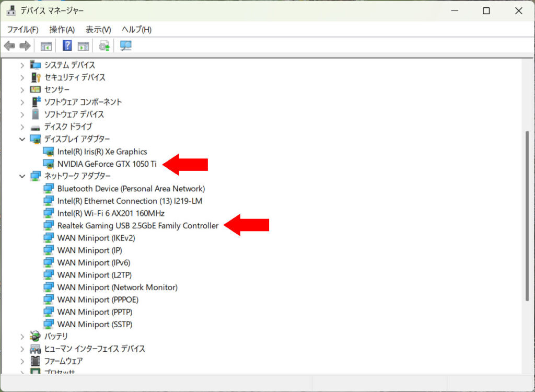Select Realtek Gaming USB 2.5GbE Family Controller
Viewport: 535px width, 392px height.
coord(137,226)
